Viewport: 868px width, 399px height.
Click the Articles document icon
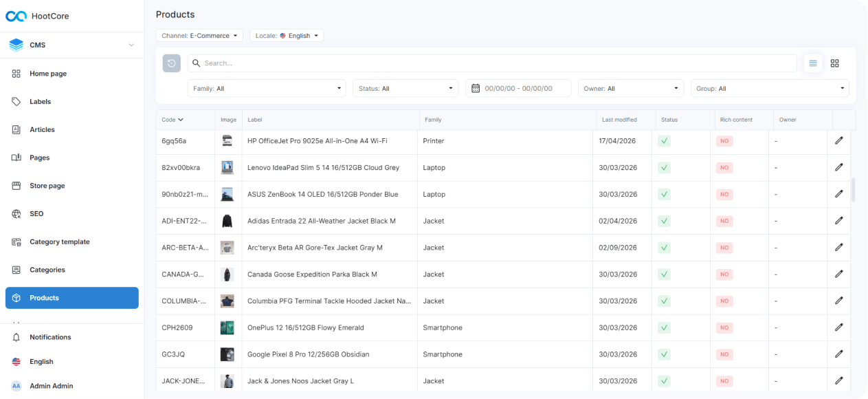coord(16,129)
